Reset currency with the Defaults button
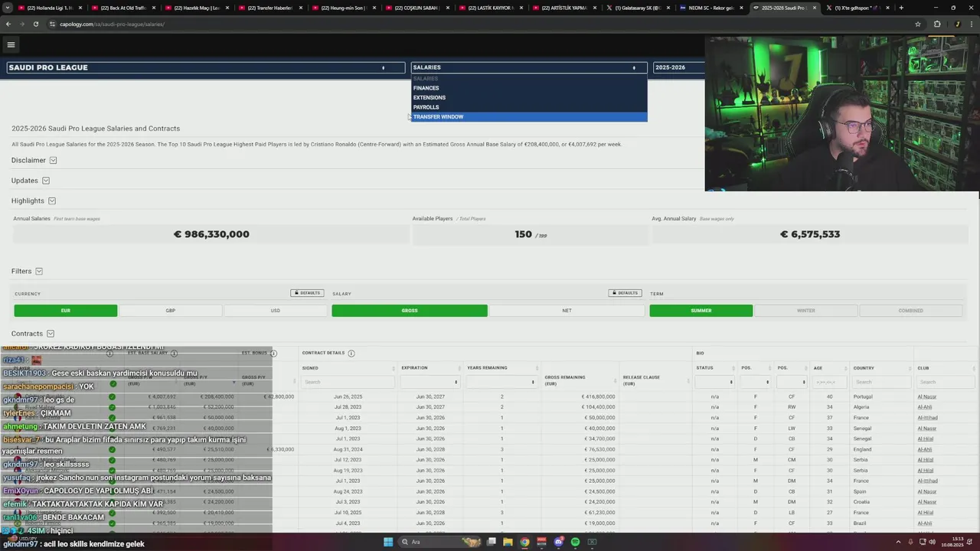Screen dimensions: 980x551 (x=307, y=293)
